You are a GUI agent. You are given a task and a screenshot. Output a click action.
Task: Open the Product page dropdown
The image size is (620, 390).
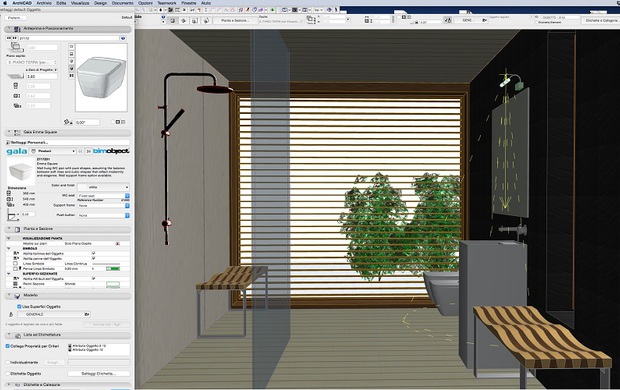[53, 151]
